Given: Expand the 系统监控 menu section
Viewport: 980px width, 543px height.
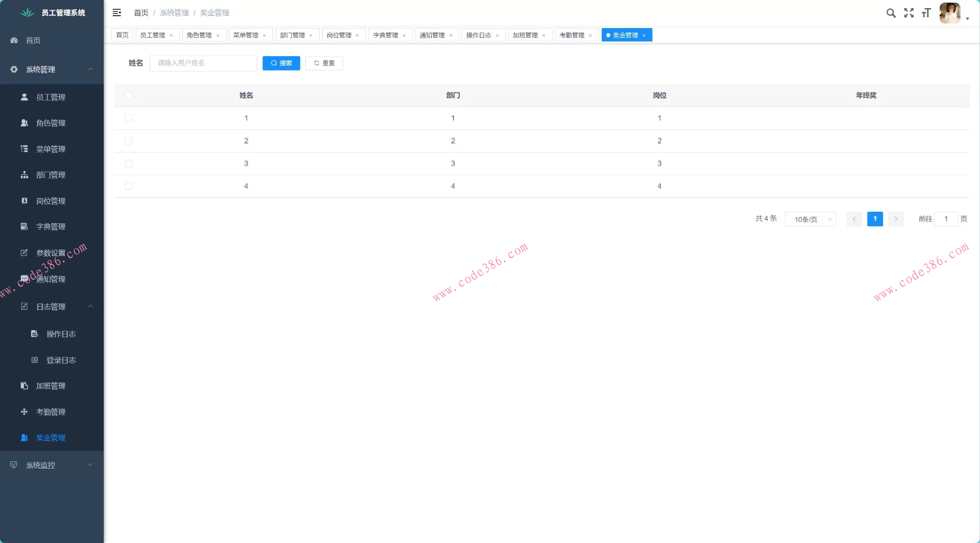Looking at the screenshot, I should [90, 465].
